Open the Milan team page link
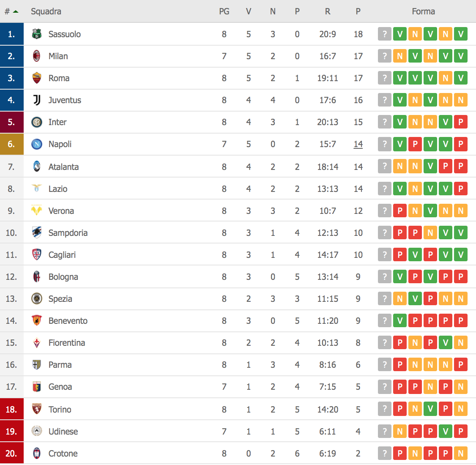Screen dimensions: 476x465 tap(57, 56)
